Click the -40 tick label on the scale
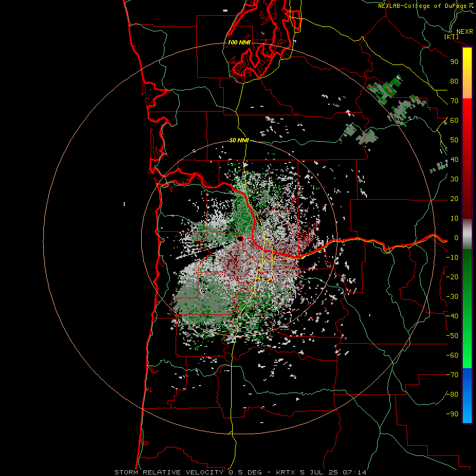 pyautogui.click(x=452, y=316)
